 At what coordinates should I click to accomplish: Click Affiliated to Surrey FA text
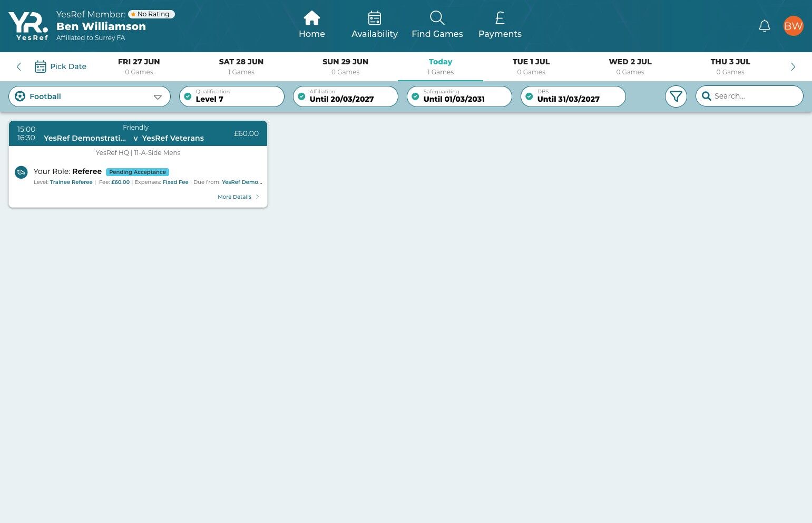[91, 38]
